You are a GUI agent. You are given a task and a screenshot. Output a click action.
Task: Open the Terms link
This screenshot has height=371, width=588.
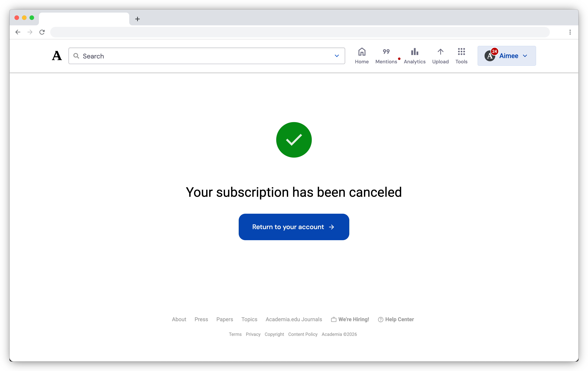[x=235, y=334]
